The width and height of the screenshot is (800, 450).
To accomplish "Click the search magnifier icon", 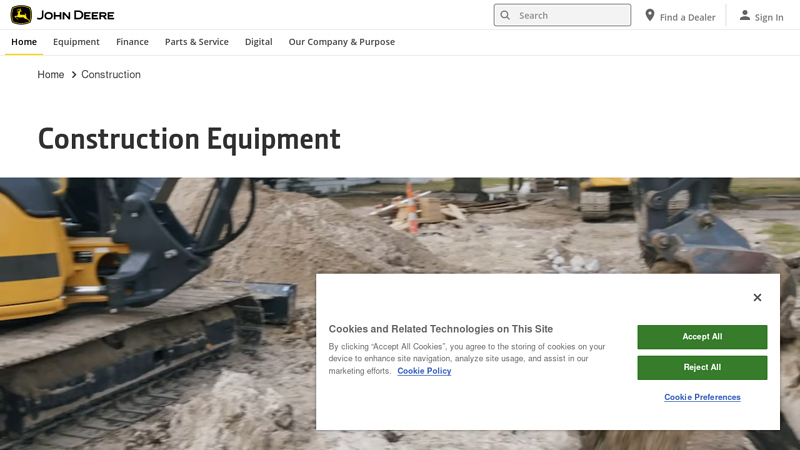I will click(505, 15).
